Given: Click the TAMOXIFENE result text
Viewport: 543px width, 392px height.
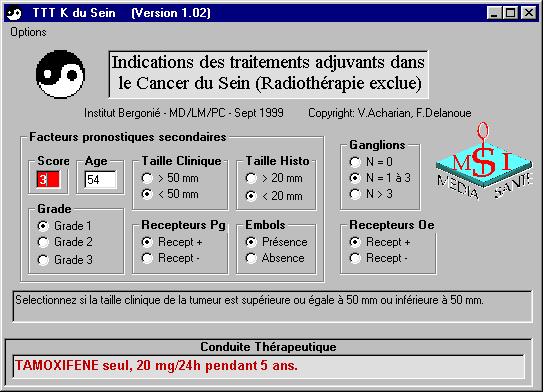Looking at the screenshot, I should pyautogui.click(x=156, y=365).
